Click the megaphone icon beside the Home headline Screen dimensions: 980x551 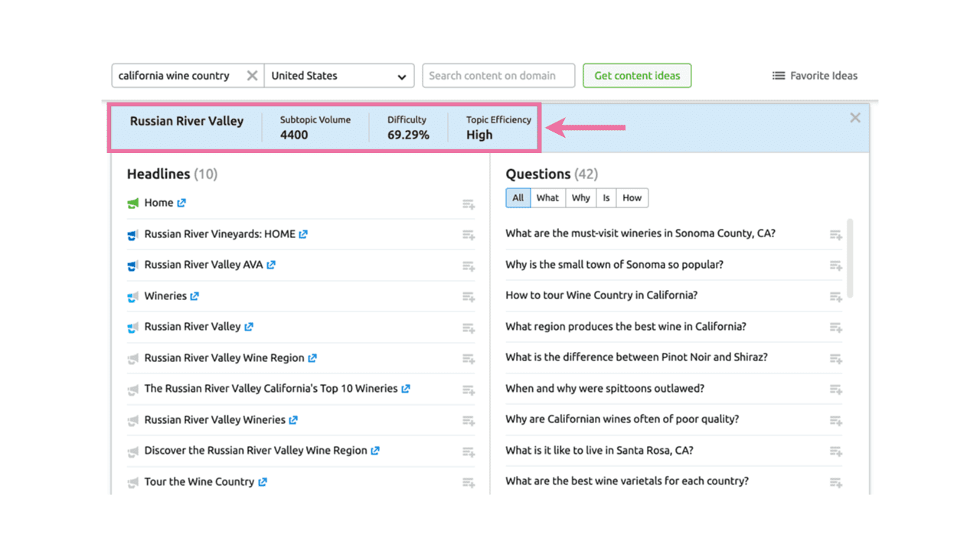tap(132, 201)
